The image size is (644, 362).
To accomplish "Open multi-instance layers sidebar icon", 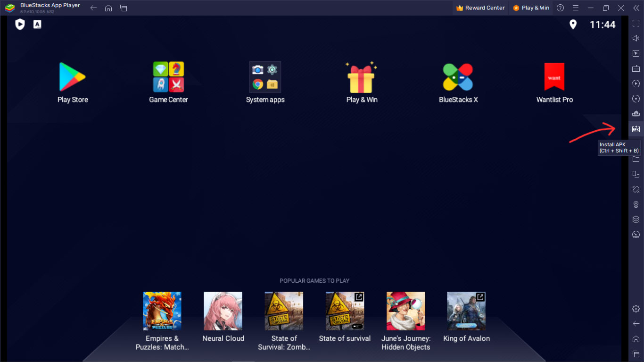I will 636,219.
